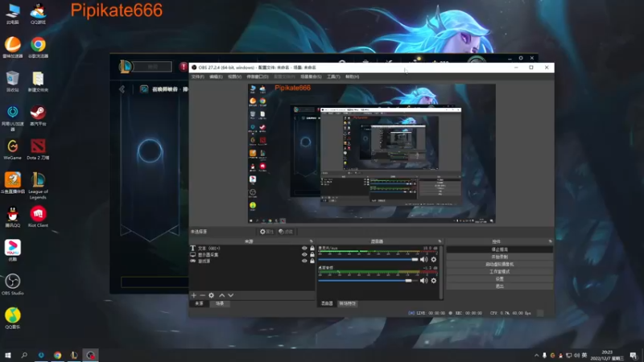Expand hidden system tray icons chevron

point(536,356)
